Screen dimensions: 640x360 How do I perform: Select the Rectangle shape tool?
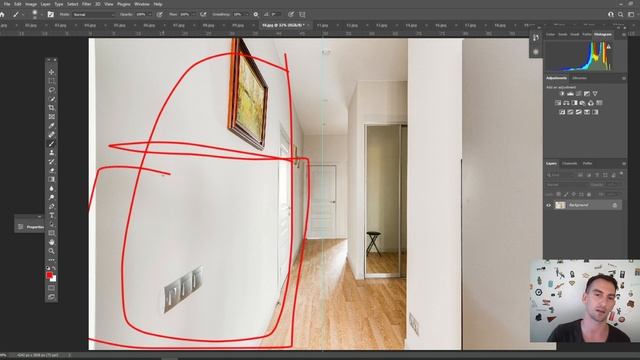click(51, 233)
